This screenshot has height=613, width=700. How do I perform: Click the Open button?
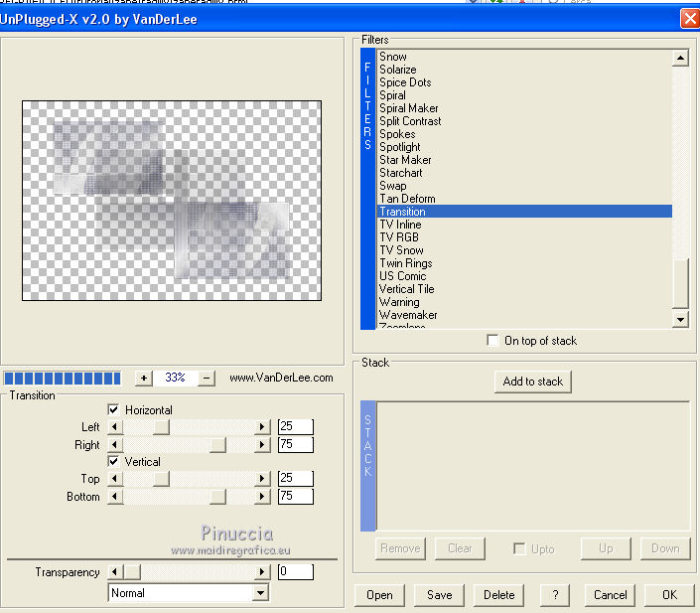(379, 595)
